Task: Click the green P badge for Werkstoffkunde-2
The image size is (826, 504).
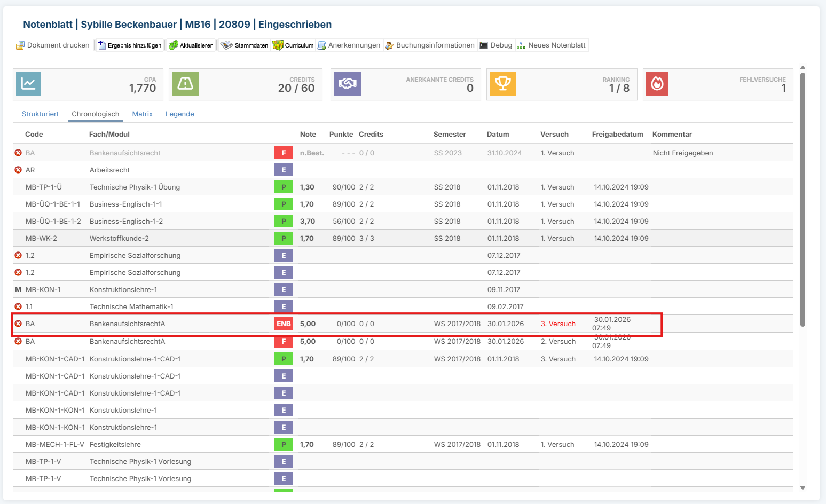Action: (x=284, y=239)
